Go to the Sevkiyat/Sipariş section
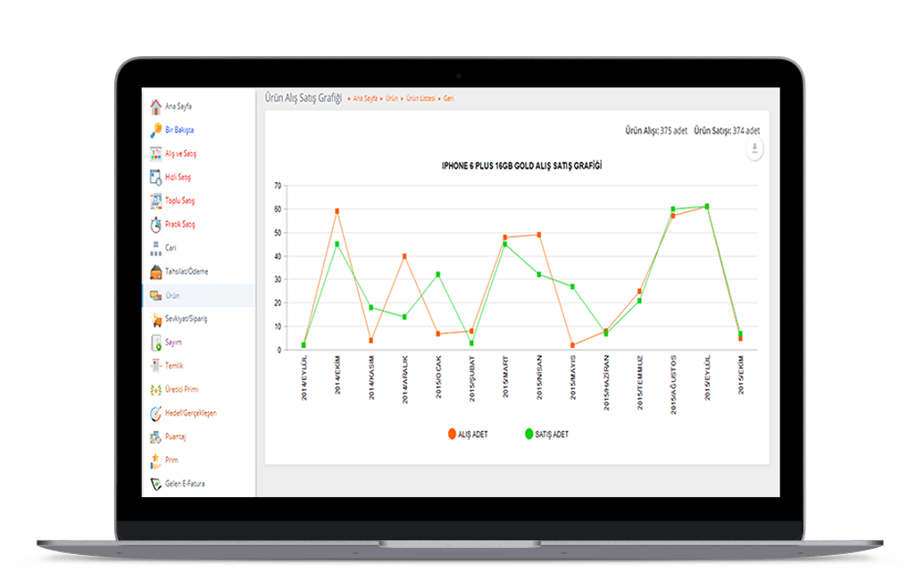This screenshot has height=580, width=924. click(x=186, y=319)
